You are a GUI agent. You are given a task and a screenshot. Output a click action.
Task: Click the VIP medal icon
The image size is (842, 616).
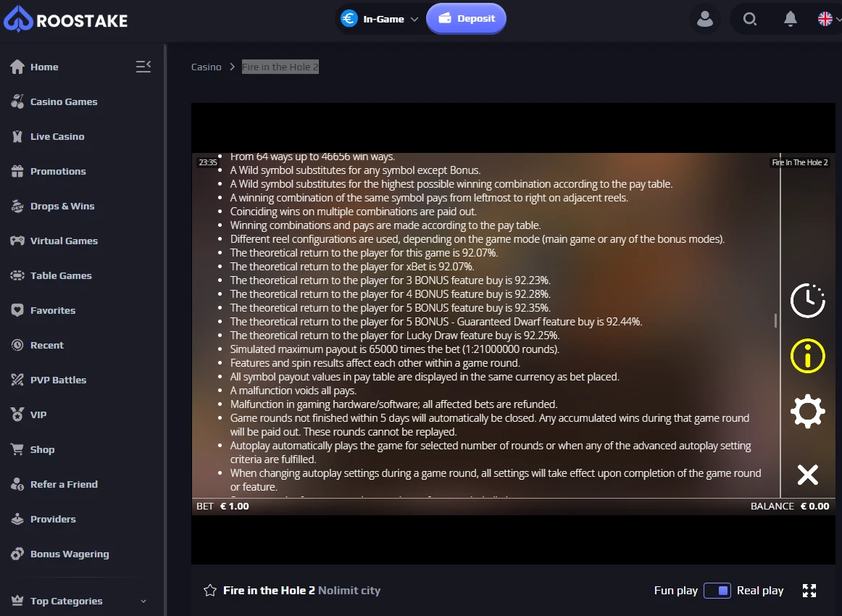[x=17, y=415]
